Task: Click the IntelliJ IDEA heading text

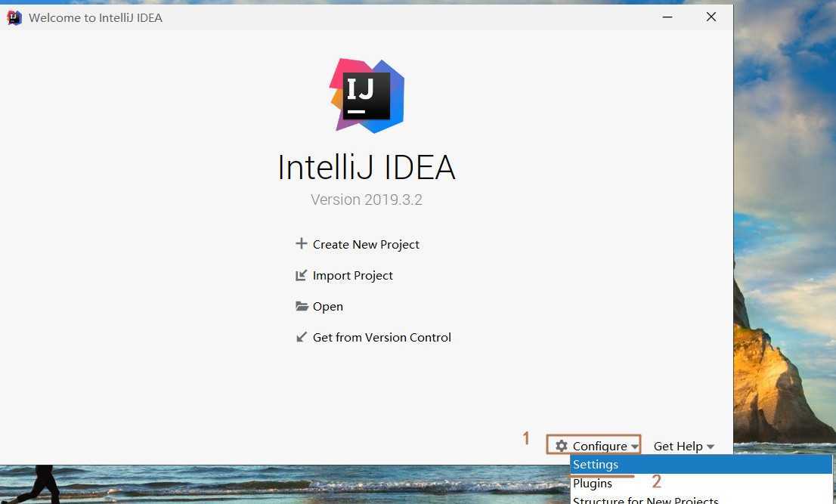Action: 367,167
